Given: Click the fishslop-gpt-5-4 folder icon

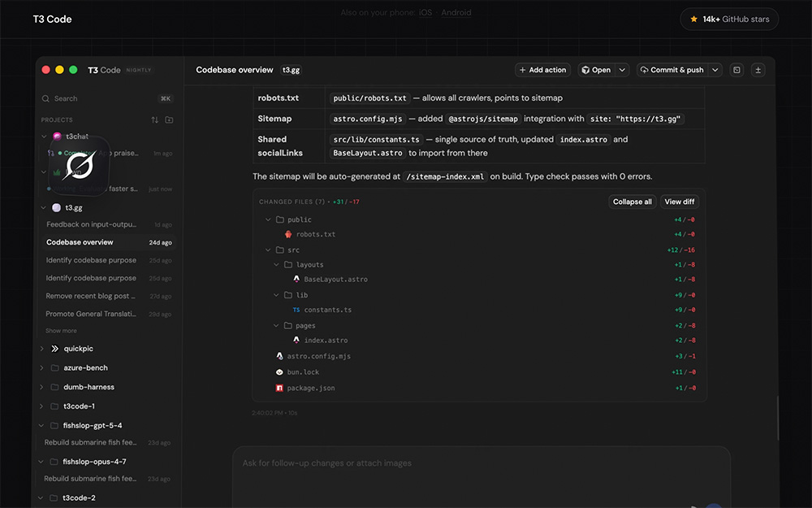Looking at the screenshot, I should (54, 426).
